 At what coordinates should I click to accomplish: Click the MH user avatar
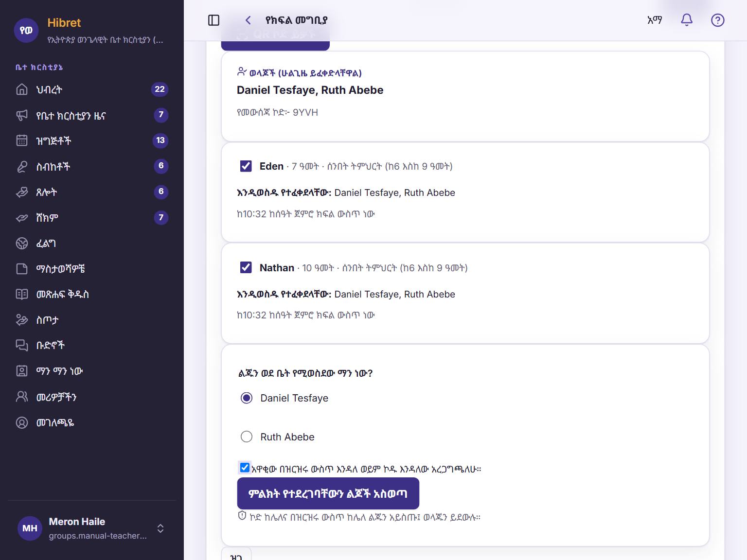pos(30,528)
